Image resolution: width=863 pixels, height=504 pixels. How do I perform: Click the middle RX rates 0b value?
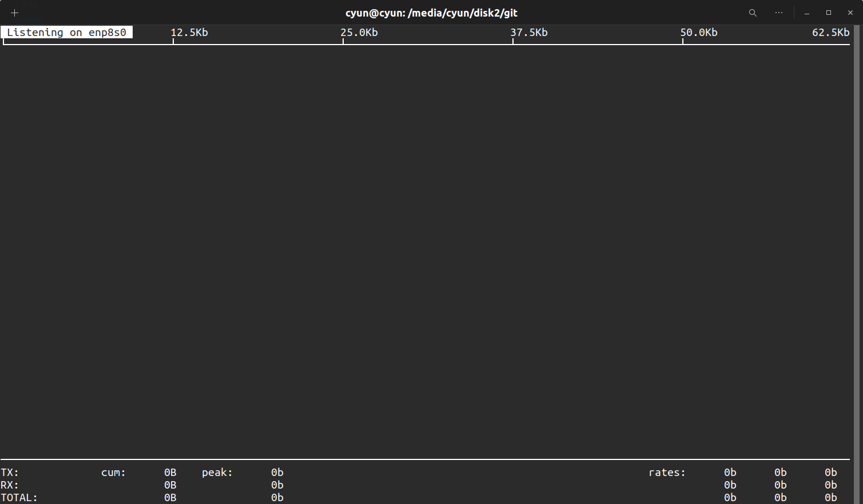click(781, 485)
